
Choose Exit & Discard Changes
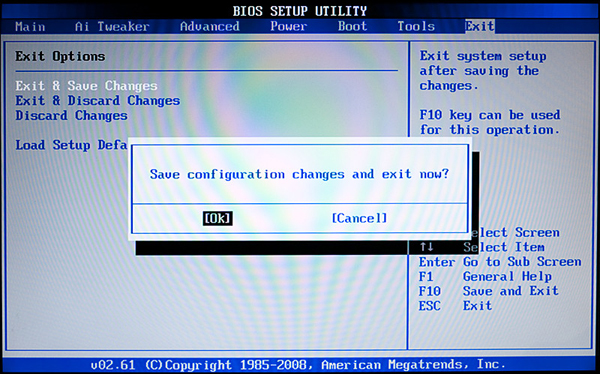98,101
